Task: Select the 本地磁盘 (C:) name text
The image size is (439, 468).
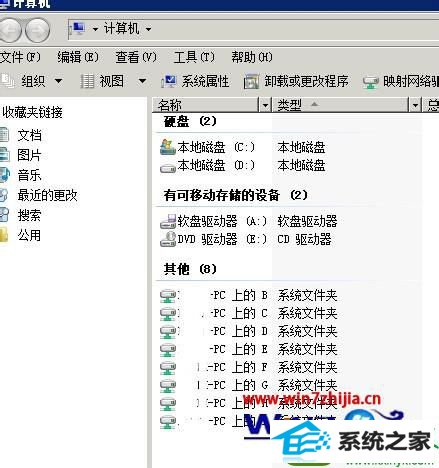Action: (216, 147)
